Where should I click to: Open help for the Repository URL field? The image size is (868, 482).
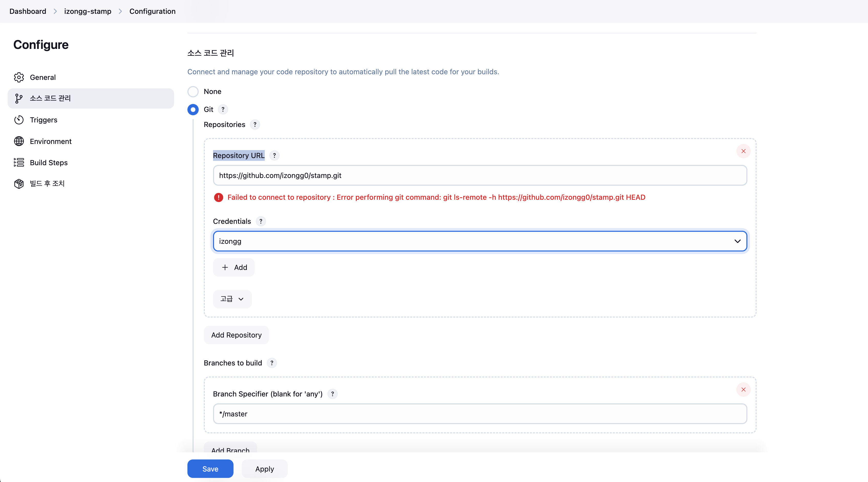[x=274, y=155]
